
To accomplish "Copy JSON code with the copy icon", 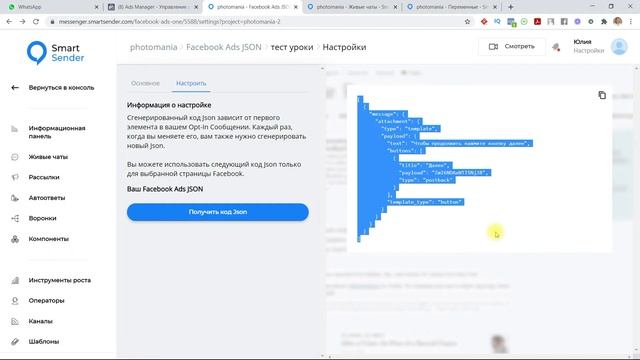I will pyautogui.click(x=602, y=95).
